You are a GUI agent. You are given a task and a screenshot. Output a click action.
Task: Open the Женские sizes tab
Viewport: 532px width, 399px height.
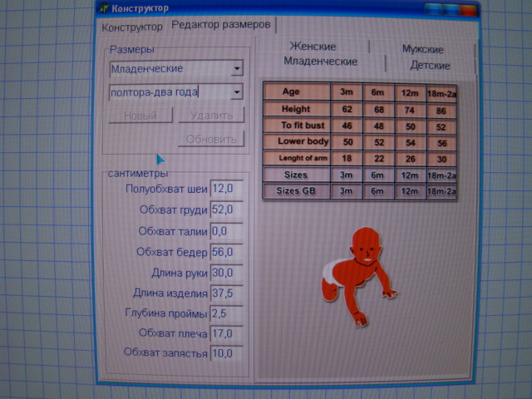pos(313,47)
